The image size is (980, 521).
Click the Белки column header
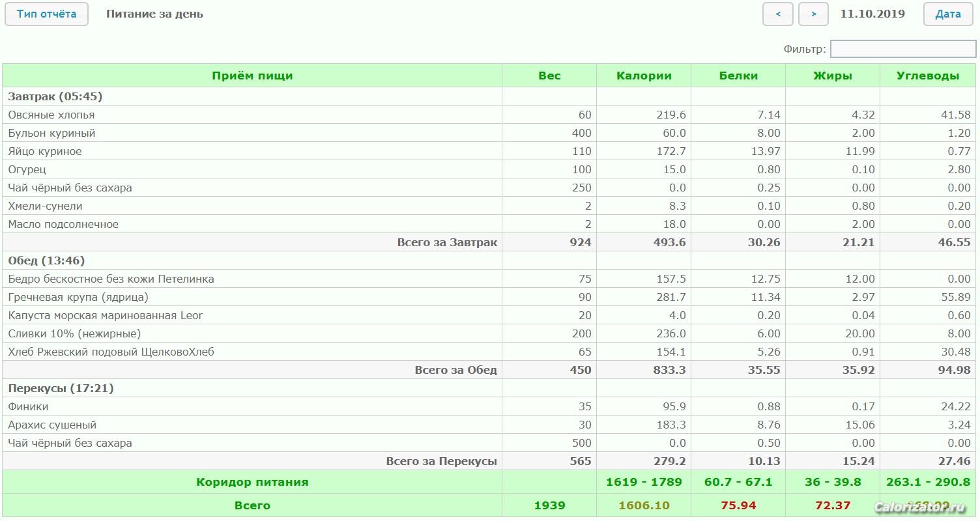tap(738, 76)
